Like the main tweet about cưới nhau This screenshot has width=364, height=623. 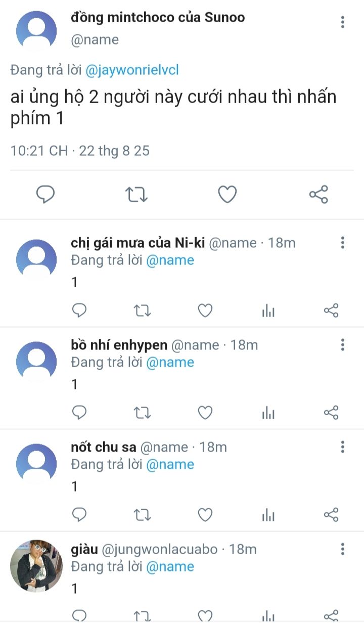pos(227,194)
